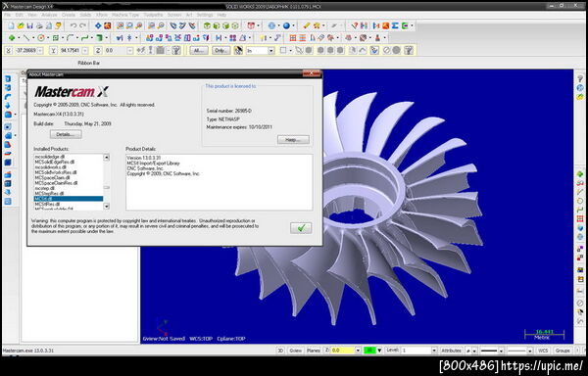
Task: Click the red calendar-style view icon
Action: coord(251,25)
